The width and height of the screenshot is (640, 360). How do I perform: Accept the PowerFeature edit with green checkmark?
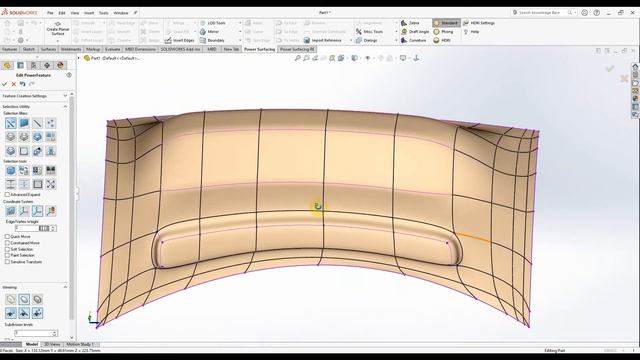point(5,84)
